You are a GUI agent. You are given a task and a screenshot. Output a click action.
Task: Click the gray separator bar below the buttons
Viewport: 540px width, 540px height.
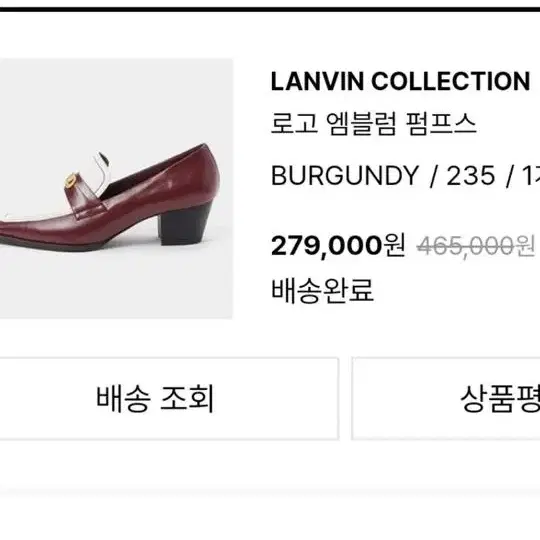[x=270, y=492]
